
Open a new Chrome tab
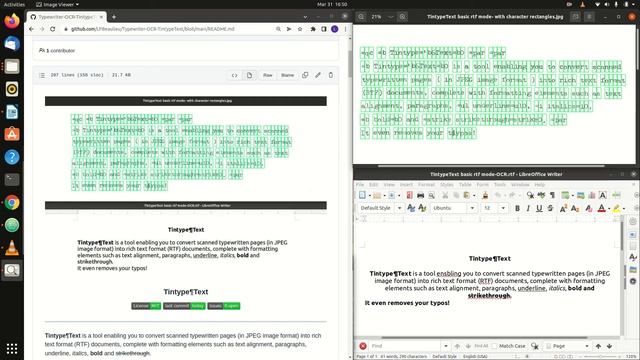pyautogui.click(x=114, y=17)
